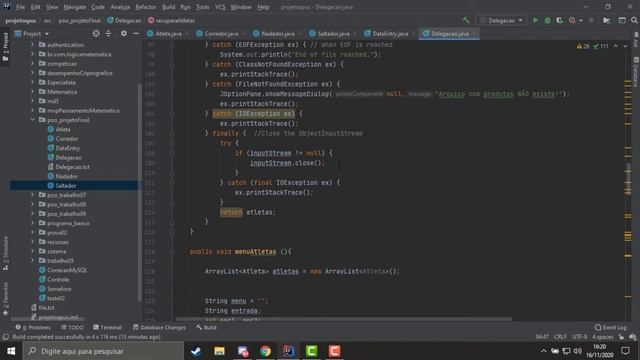
Task: Run the Delegacao configuration
Action: click(535, 20)
